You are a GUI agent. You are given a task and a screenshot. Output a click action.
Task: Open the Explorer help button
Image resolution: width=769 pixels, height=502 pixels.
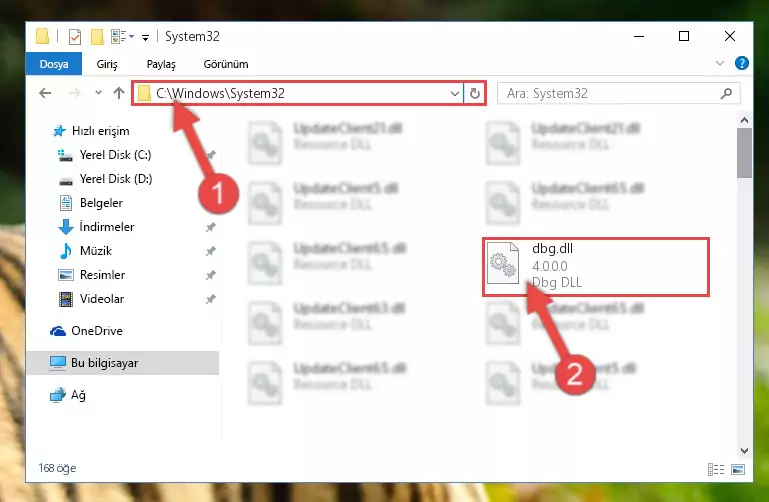pos(742,63)
